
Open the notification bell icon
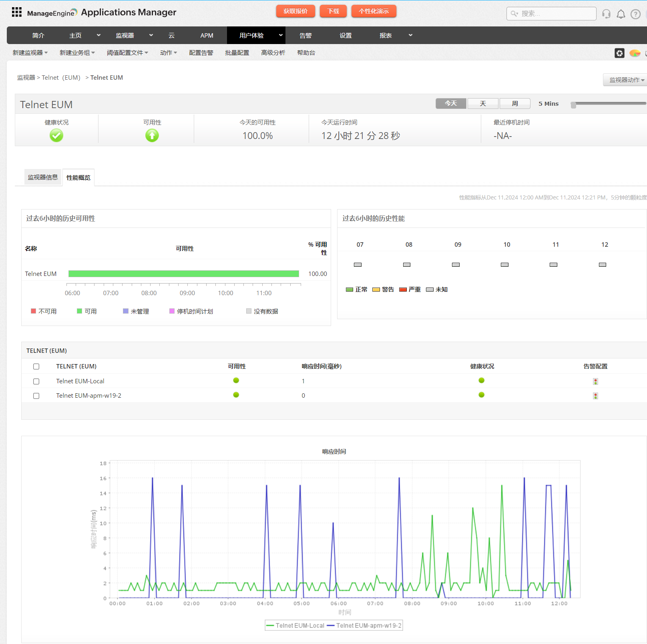pyautogui.click(x=621, y=14)
